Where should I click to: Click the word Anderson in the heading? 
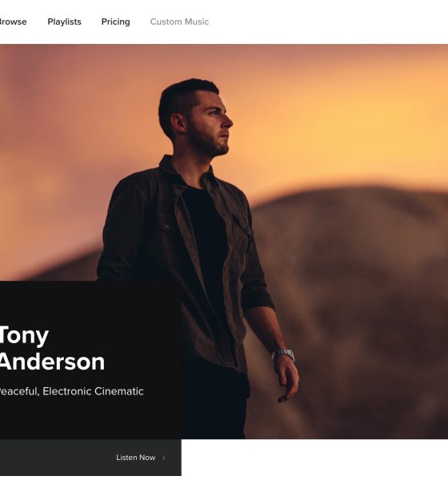click(x=52, y=362)
